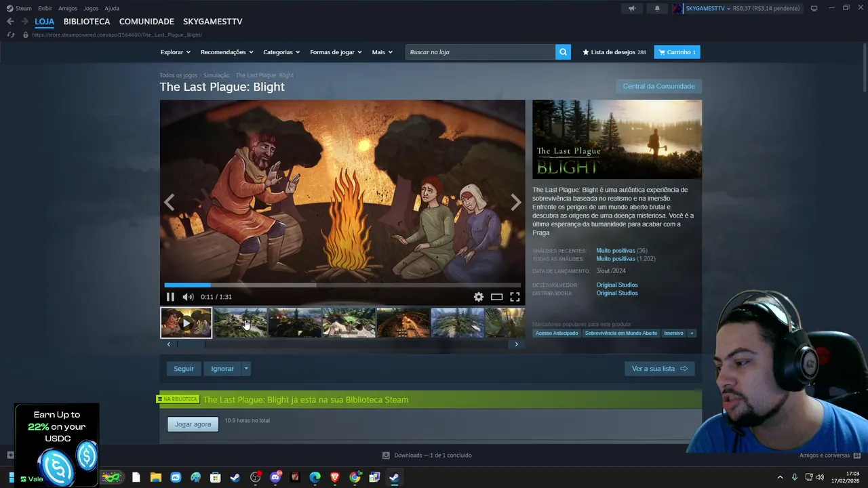Screen dimensions: 868x488
Task: Open the Mais dropdown menu
Action: point(382,52)
